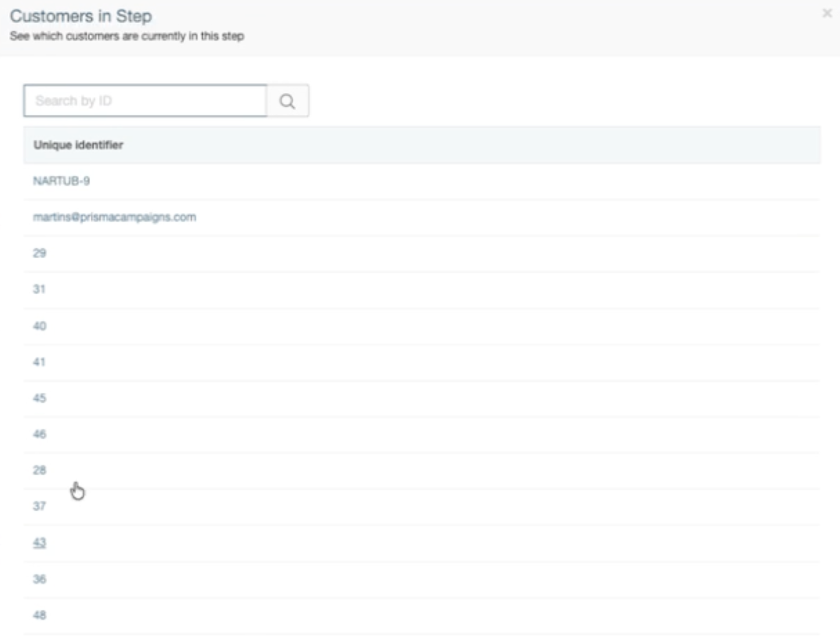The image size is (840, 636).
Task: Open customer ID 37
Action: pyautogui.click(x=39, y=506)
